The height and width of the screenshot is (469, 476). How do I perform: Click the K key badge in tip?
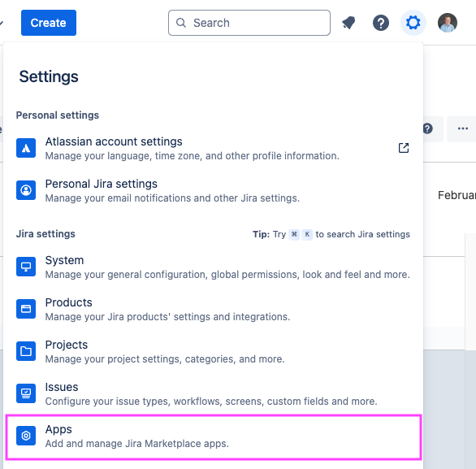coord(307,234)
